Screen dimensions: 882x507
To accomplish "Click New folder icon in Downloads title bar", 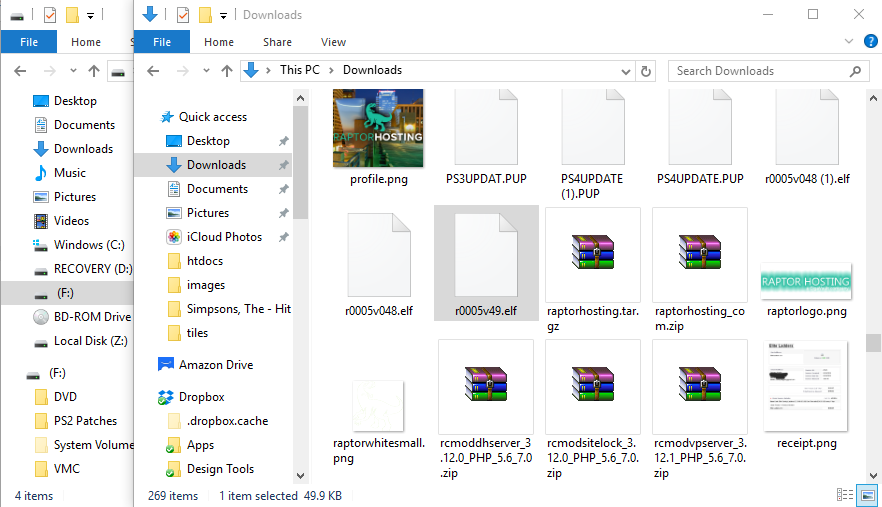I will click(205, 15).
